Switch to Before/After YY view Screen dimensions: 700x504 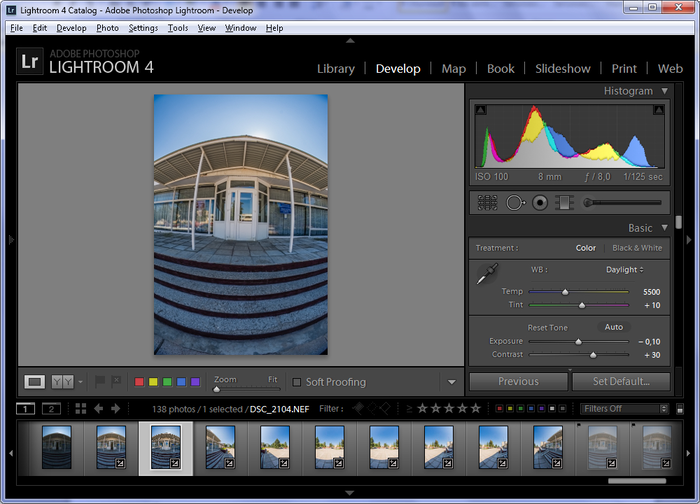click(x=62, y=382)
